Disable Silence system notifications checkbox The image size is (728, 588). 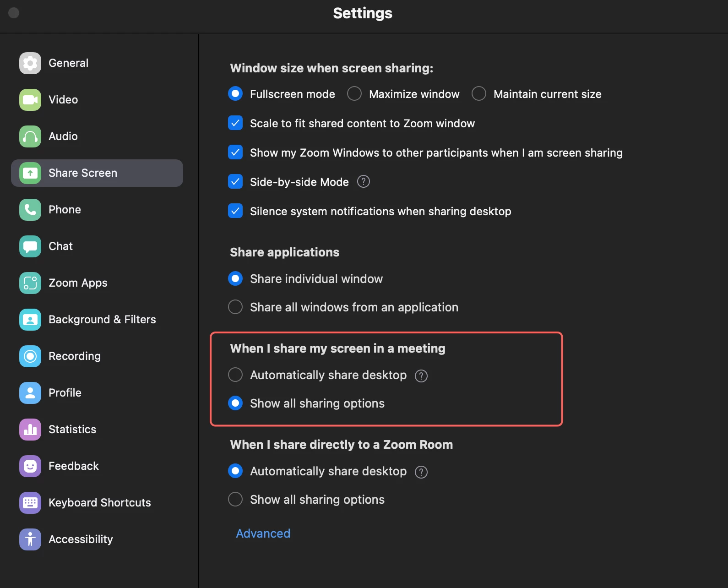[x=235, y=211]
